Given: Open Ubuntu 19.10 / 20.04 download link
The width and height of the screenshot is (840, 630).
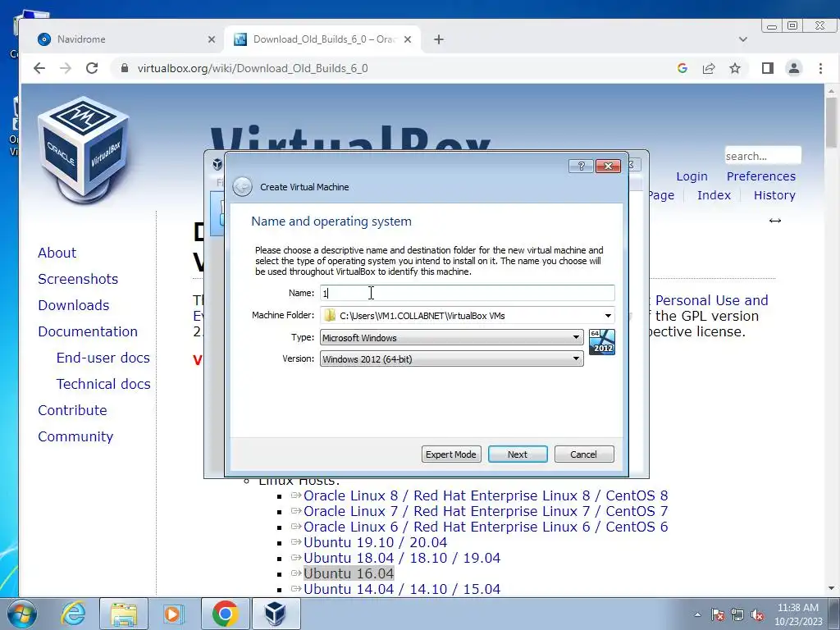Looking at the screenshot, I should pos(375,542).
